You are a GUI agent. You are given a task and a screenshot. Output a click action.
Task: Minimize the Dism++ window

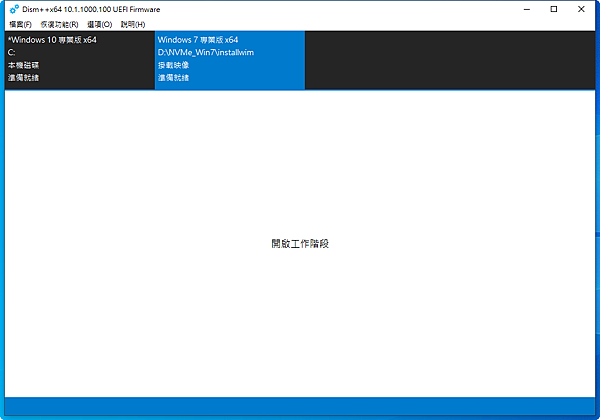coord(527,9)
